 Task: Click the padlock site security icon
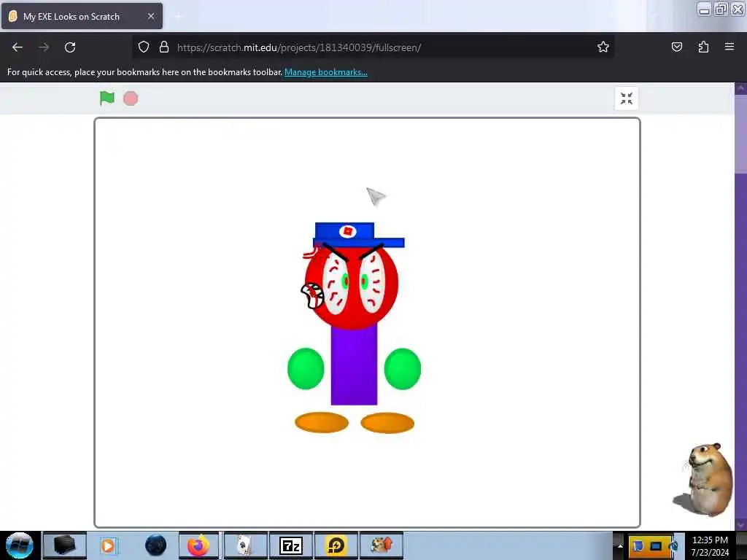164,47
